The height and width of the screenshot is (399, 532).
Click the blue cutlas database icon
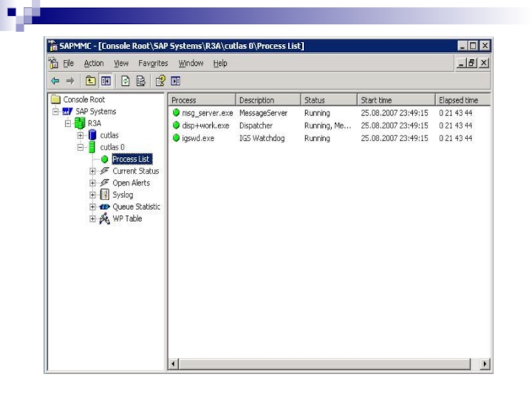(x=92, y=135)
